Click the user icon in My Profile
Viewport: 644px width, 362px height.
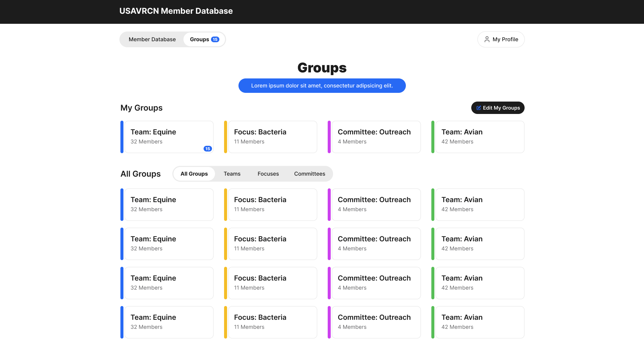coord(487,39)
